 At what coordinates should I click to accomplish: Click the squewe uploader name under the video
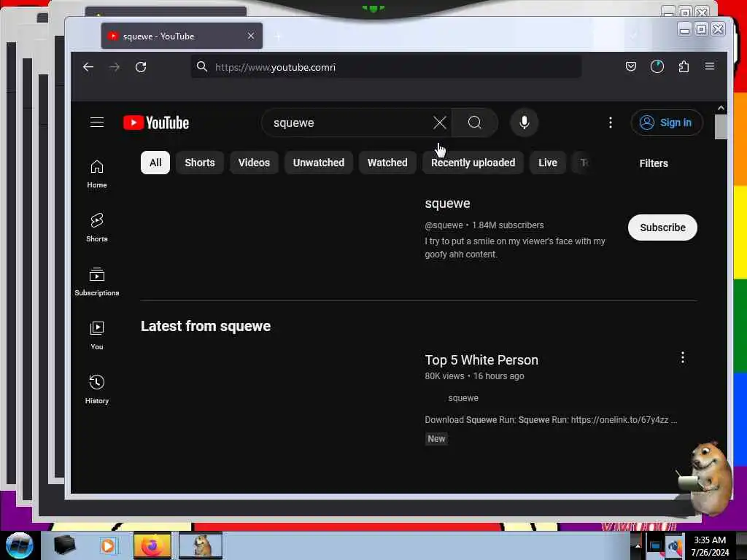[x=463, y=398]
